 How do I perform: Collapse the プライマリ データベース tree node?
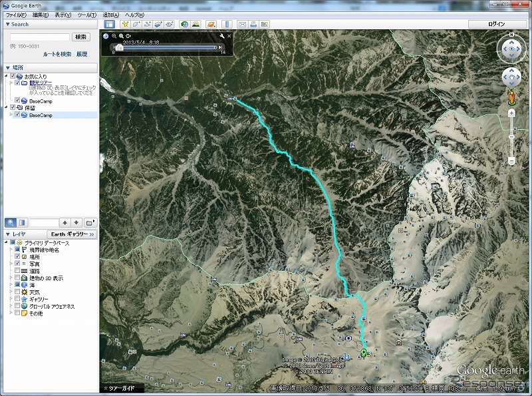pyautogui.click(x=6, y=242)
